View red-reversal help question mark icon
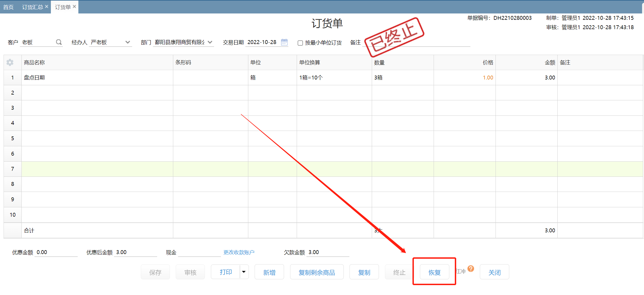The image size is (644, 295). (470, 269)
